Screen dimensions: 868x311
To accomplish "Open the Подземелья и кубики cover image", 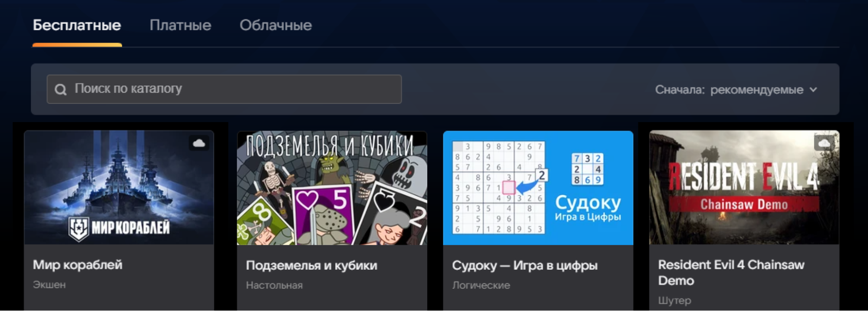I will point(332,188).
